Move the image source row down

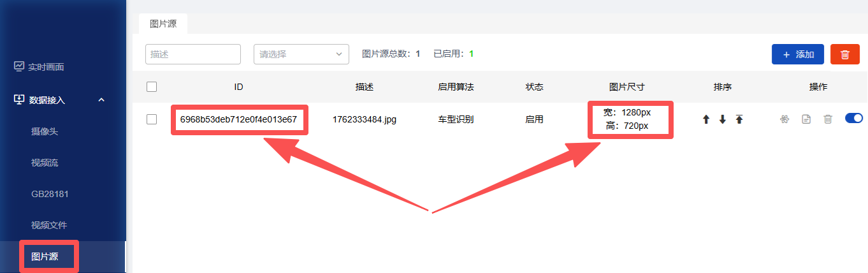723,119
